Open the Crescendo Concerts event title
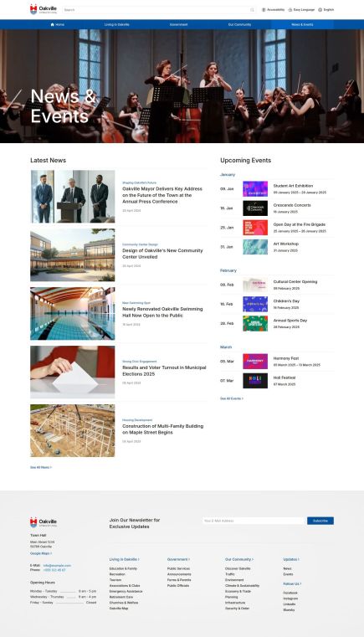This screenshot has height=637, width=364. pos(292,205)
